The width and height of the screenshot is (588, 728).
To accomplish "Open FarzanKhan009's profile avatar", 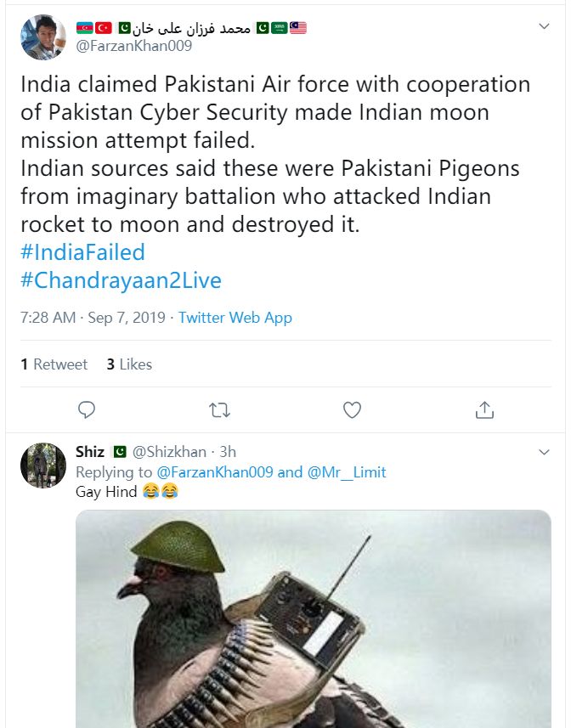I will tap(43, 37).
